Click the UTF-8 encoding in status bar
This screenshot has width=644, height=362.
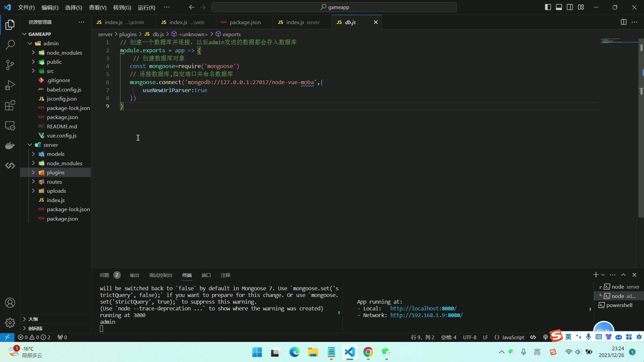tap(470, 337)
